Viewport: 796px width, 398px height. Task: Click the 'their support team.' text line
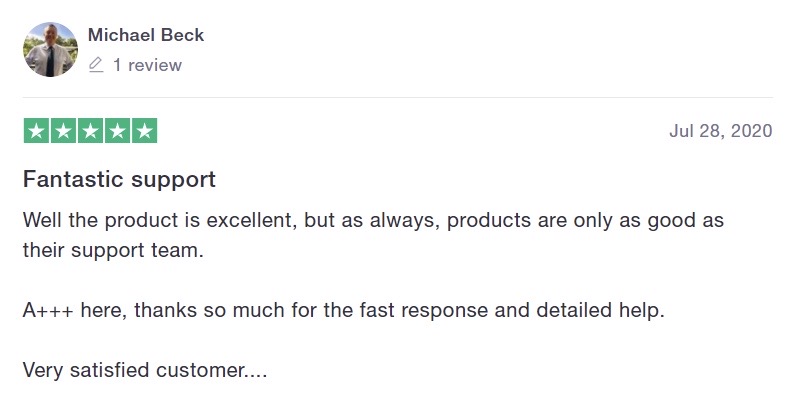click(x=113, y=250)
